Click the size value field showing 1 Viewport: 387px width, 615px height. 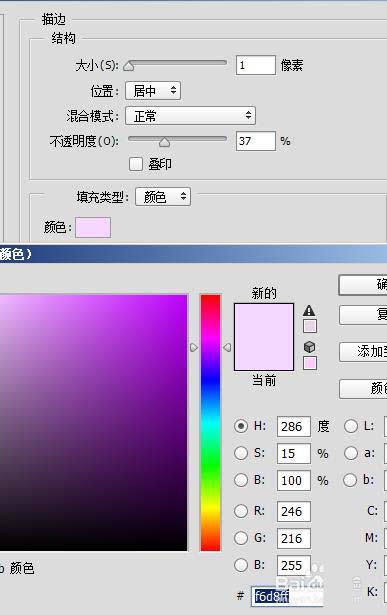[x=256, y=65]
